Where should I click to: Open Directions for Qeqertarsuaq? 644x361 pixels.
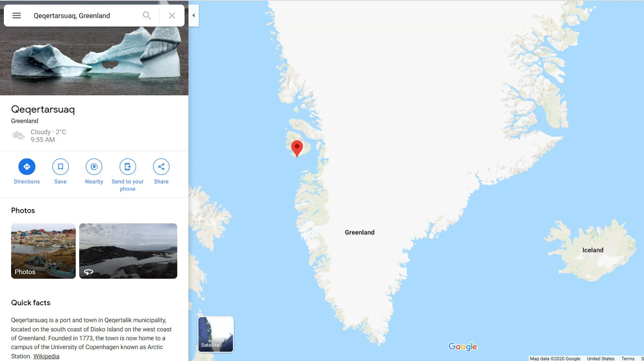[x=27, y=166]
